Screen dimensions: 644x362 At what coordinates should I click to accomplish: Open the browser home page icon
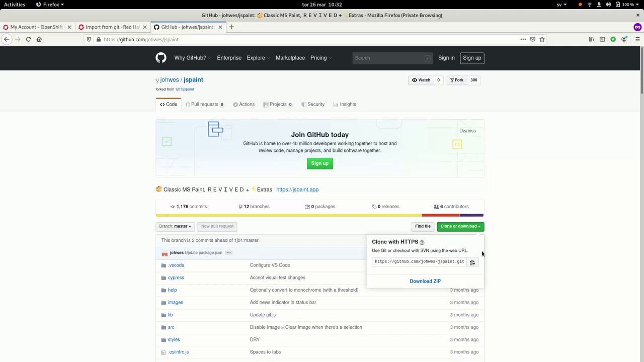tap(39, 39)
